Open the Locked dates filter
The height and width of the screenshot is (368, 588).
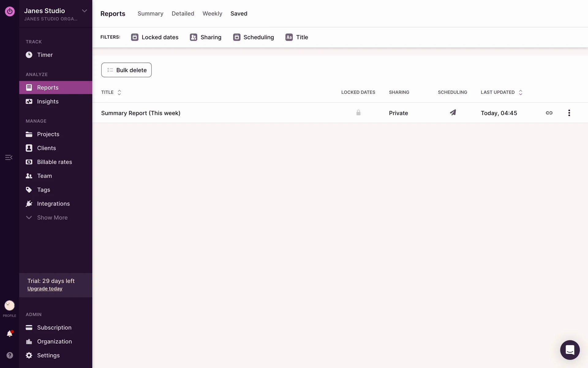coord(155,37)
